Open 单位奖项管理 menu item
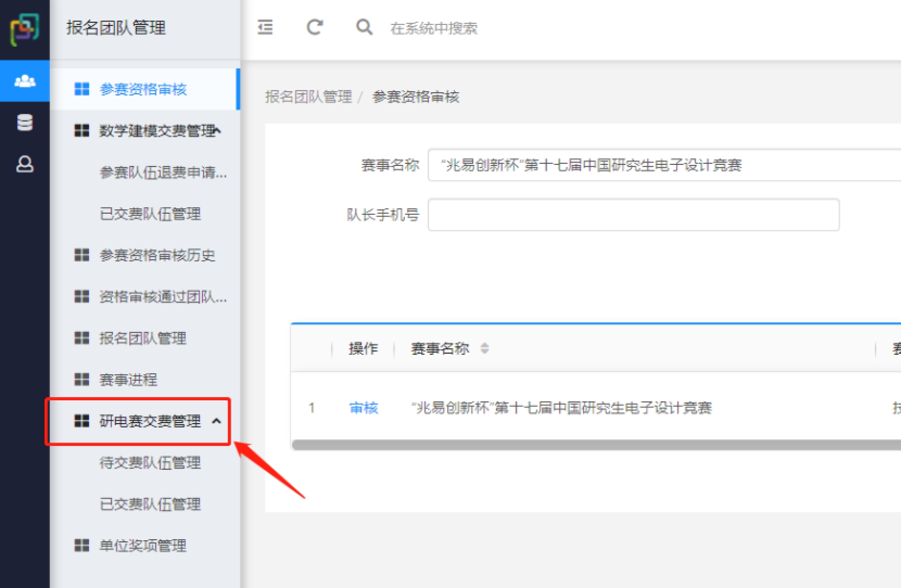This screenshot has width=901, height=588. point(143,545)
